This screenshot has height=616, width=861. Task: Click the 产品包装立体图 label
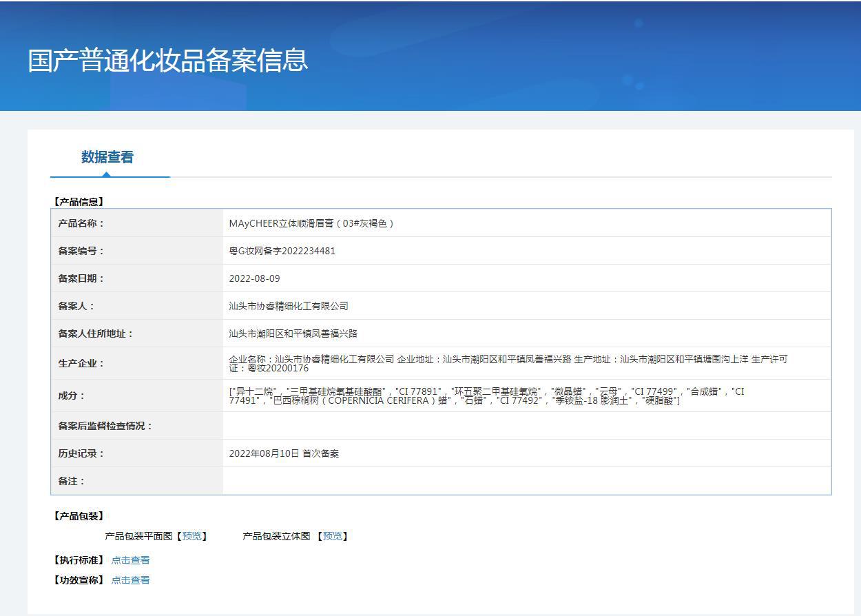point(276,536)
